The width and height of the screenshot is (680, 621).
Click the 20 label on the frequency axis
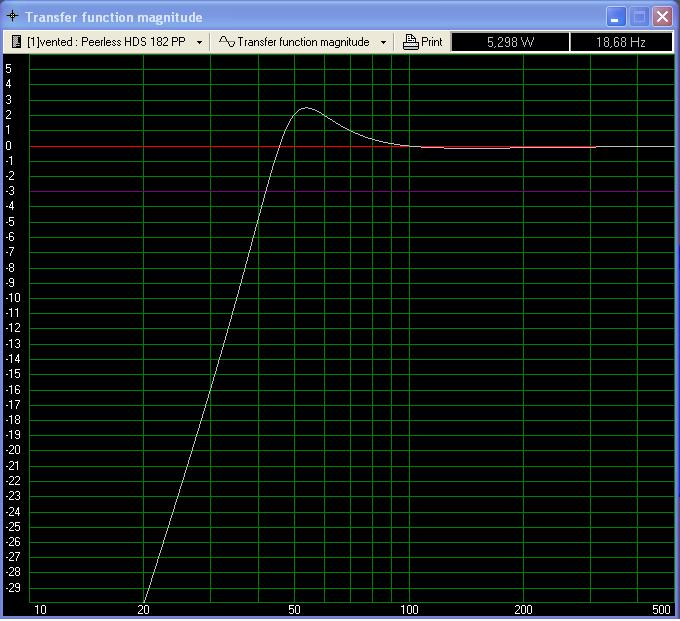pyautogui.click(x=144, y=609)
